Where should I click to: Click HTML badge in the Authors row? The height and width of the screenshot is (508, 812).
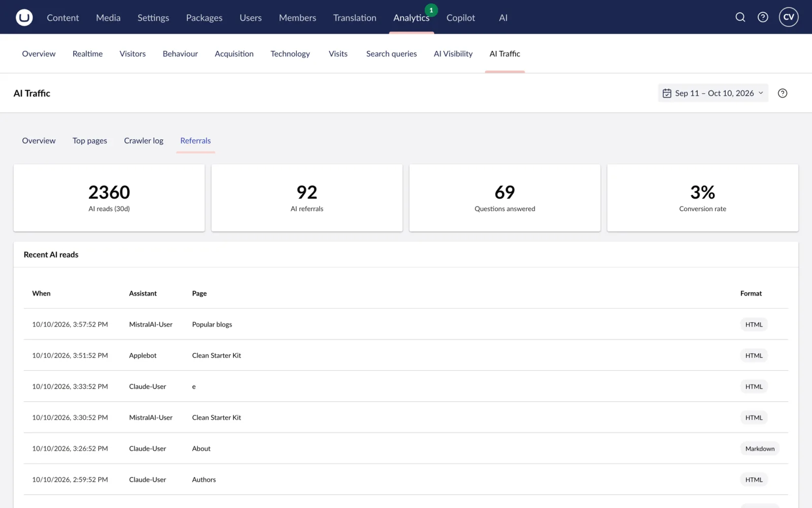tap(754, 480)
